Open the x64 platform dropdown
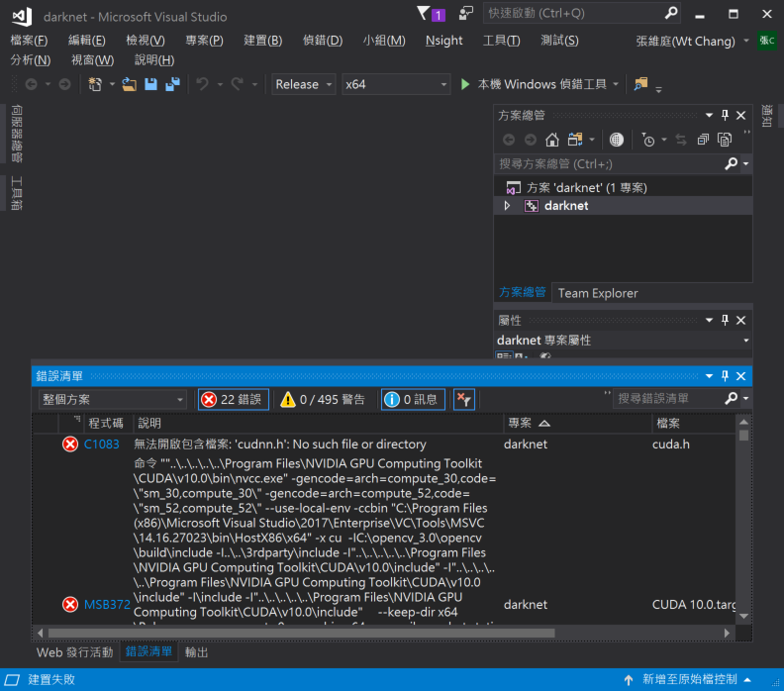This screenshot has height=691, width=784. (396, 84)
